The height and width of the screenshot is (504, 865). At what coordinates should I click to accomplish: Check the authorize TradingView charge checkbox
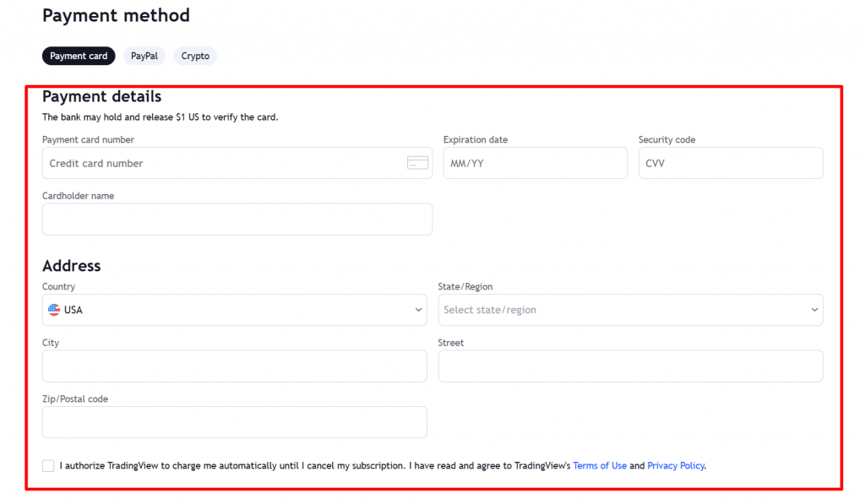pos(48,465)
